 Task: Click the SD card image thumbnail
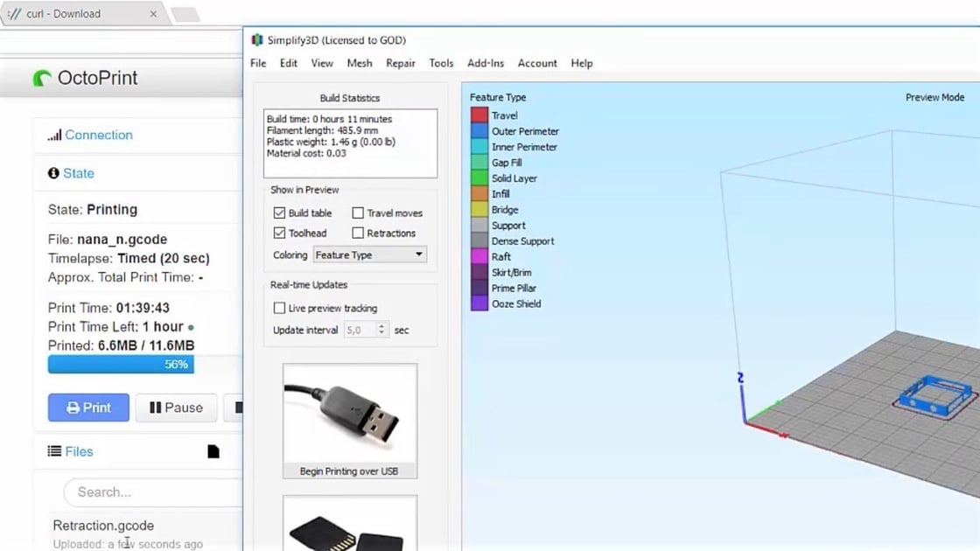click(349, 525)
